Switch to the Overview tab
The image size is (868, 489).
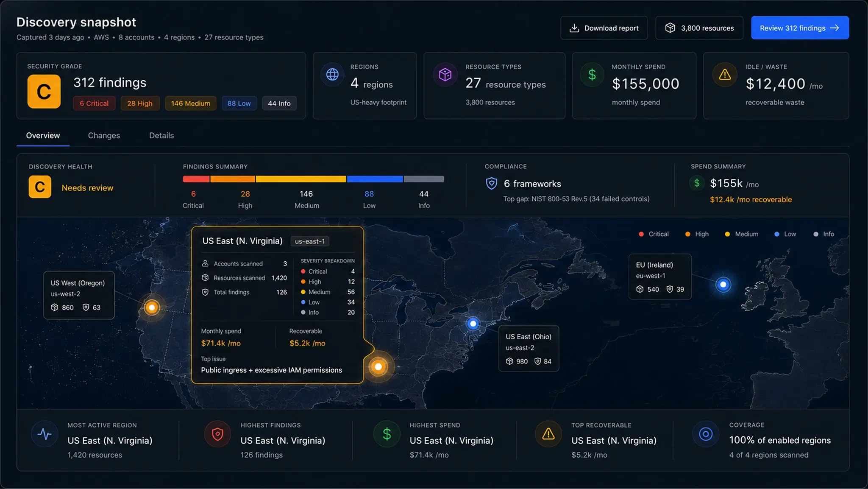[43, 135]
